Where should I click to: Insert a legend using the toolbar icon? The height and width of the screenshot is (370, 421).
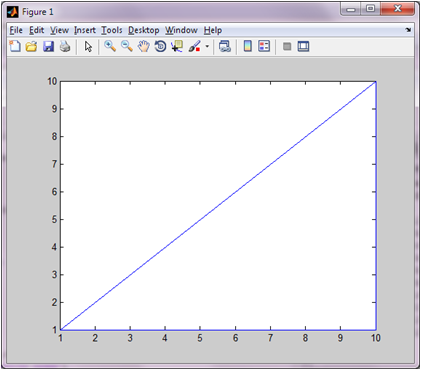[x=264, y=46]
